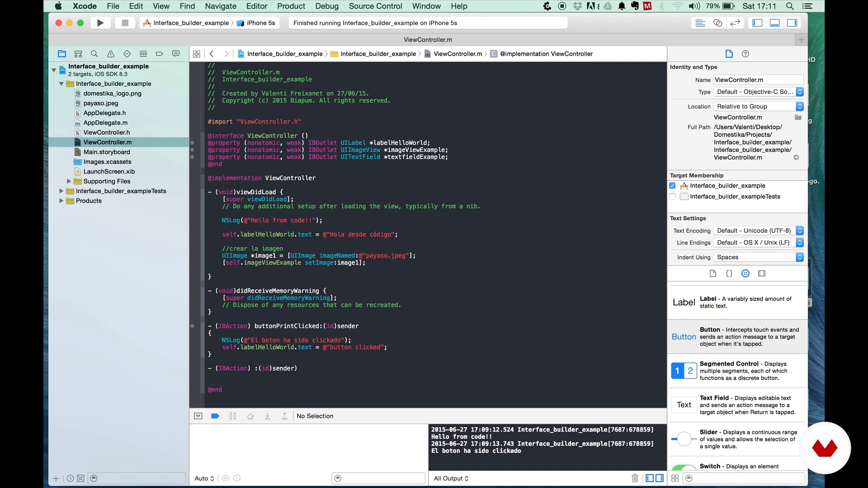
Task: Uncheck Interface_builder_example target membership
Action: [672, 186]
